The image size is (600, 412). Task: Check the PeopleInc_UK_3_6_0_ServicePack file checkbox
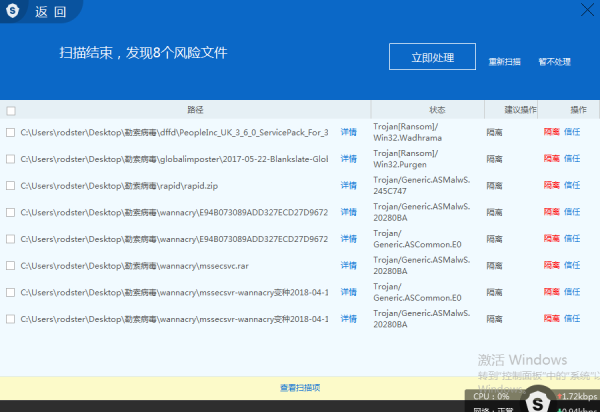tap(11, 132)
